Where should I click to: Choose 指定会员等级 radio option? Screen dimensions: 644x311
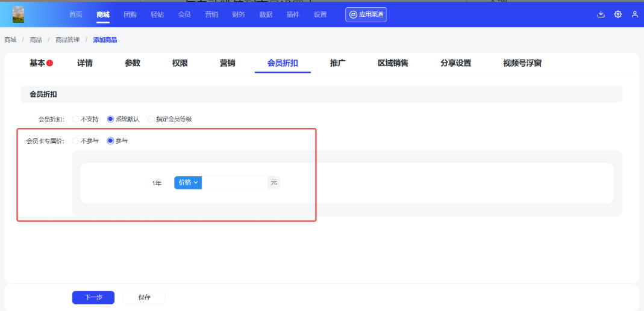[151, 119]
